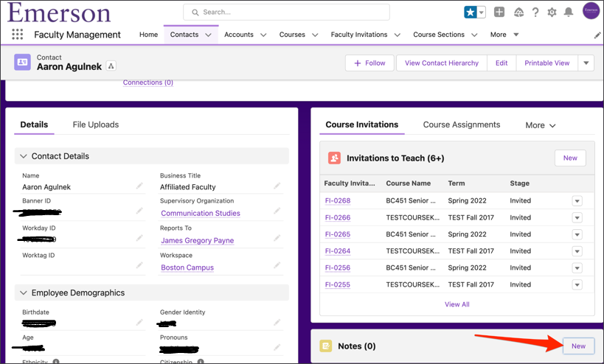Edit the Workday ID pencil icon

point(139,238)
